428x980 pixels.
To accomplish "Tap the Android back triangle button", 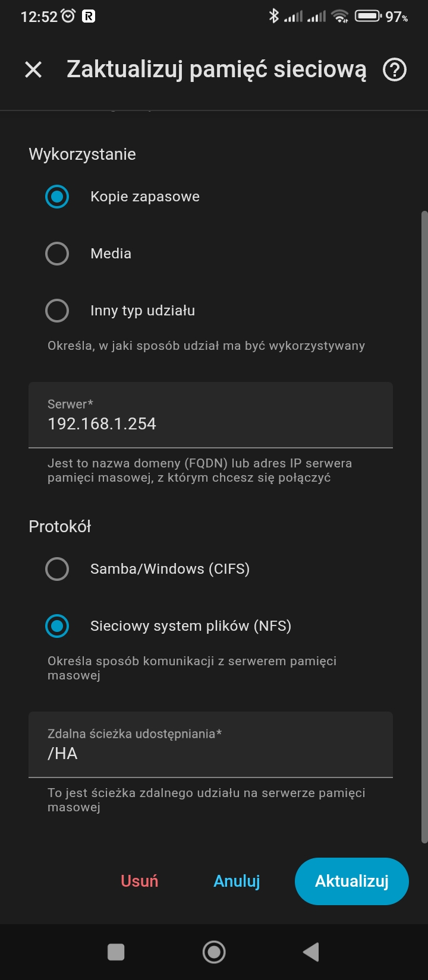I will coord(311,952).
